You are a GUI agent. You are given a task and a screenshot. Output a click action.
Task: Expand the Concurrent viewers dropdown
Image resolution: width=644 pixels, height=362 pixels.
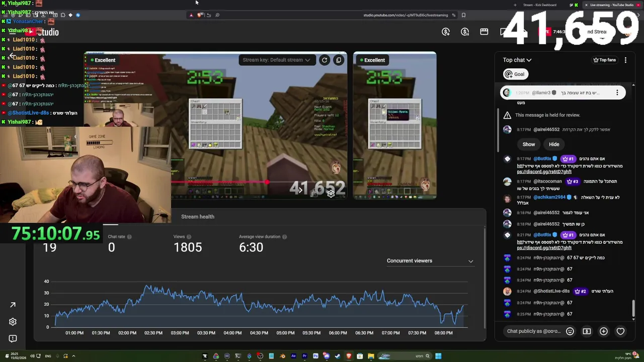430,260
